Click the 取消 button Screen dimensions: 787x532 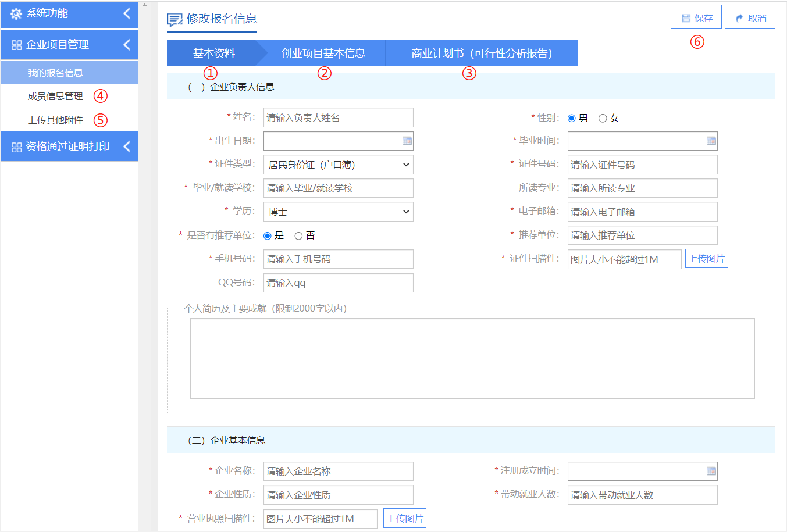pyautogui.click(x=750, y=17)
